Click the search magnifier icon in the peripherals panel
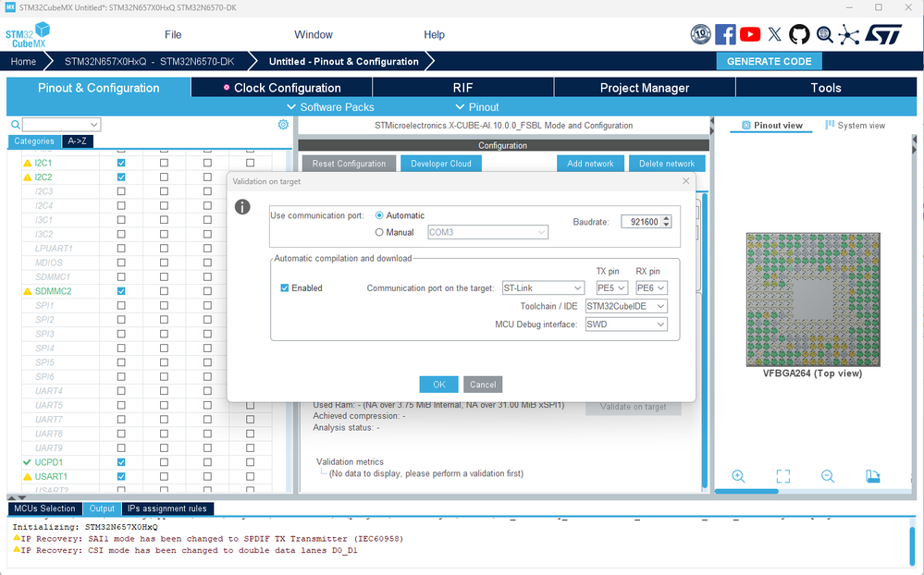 click(x=16, y=124)
